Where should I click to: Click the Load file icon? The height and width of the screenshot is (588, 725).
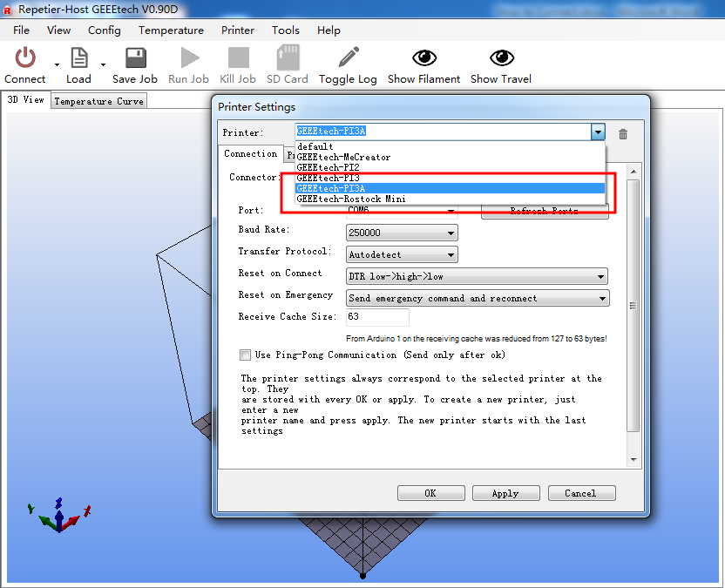[x=79, y=57]
